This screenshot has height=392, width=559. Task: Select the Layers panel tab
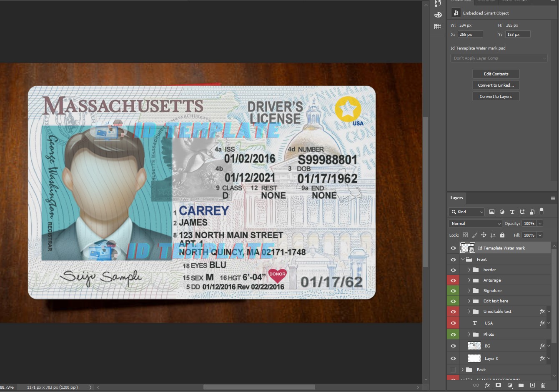(x=457, y=198)
